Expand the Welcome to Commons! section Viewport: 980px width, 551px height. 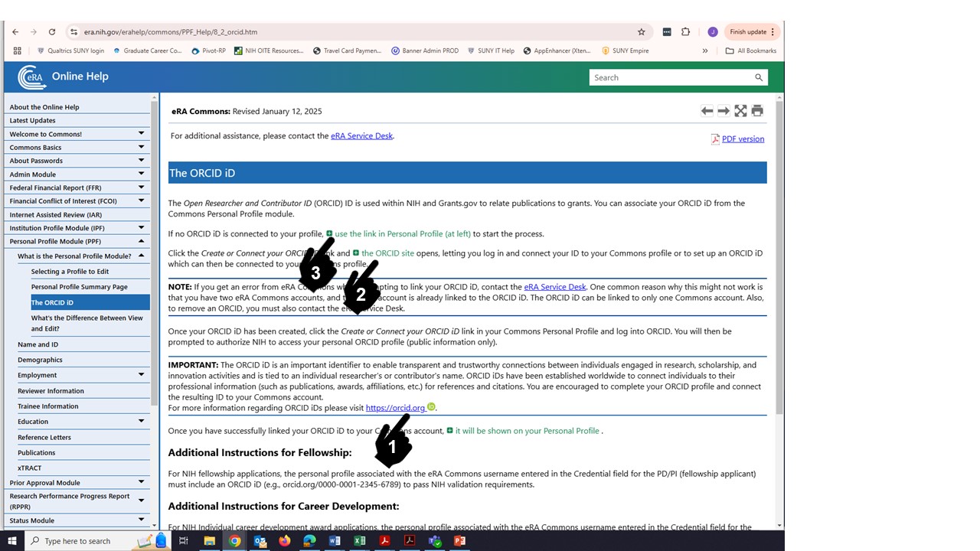(141, 134)
